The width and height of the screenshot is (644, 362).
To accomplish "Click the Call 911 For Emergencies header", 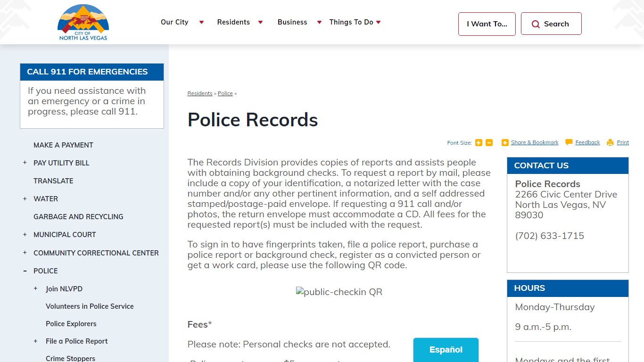I will [92, 72].
